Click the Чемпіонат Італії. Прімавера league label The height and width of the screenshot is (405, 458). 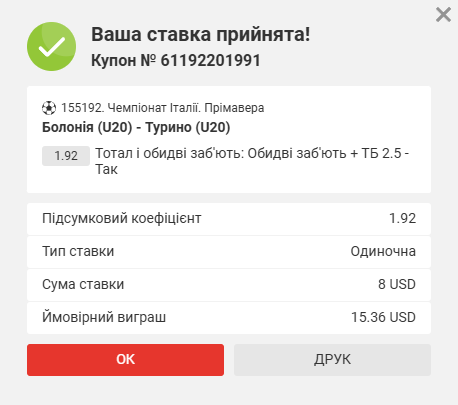point(186,108)
